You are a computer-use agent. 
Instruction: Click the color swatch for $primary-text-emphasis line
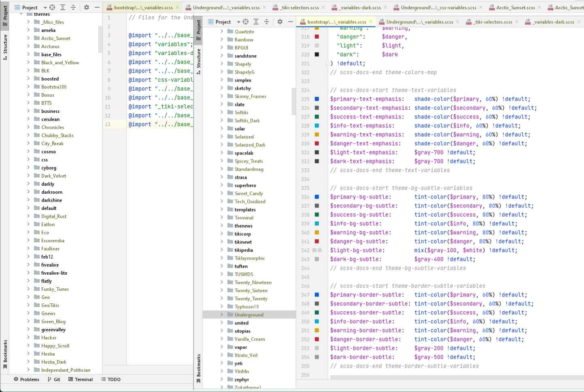[317, 99]
